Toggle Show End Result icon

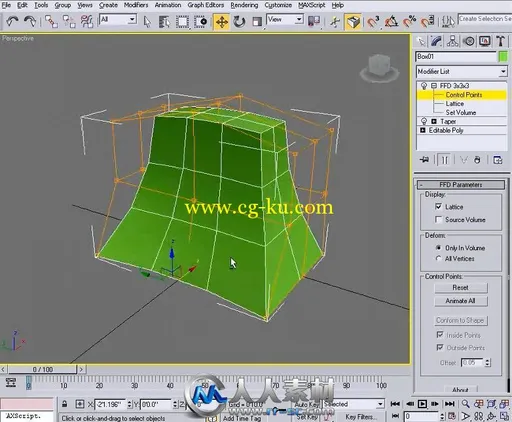point(444,160)
